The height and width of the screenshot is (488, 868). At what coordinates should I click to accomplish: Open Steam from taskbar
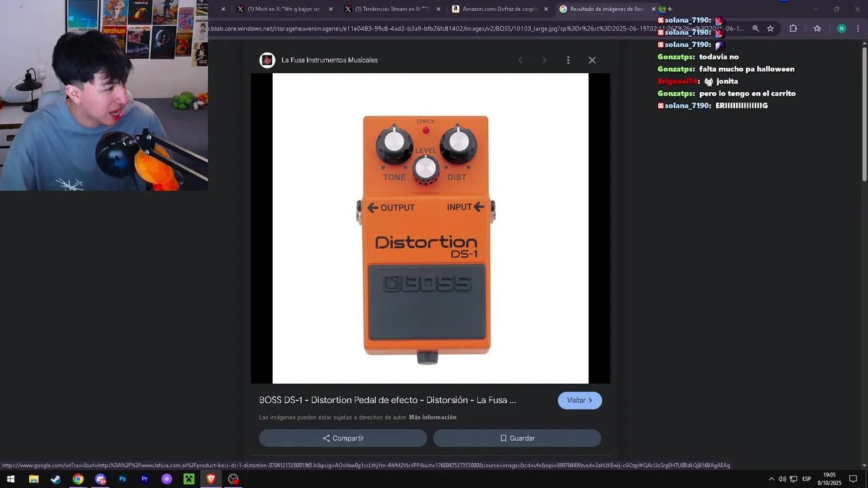click(56, 479)
